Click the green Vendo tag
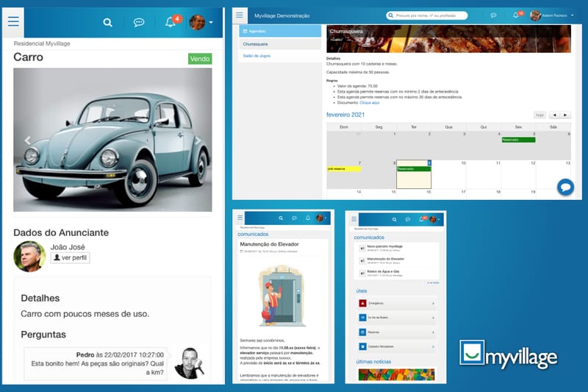588x392 pixels. [200, 59]
